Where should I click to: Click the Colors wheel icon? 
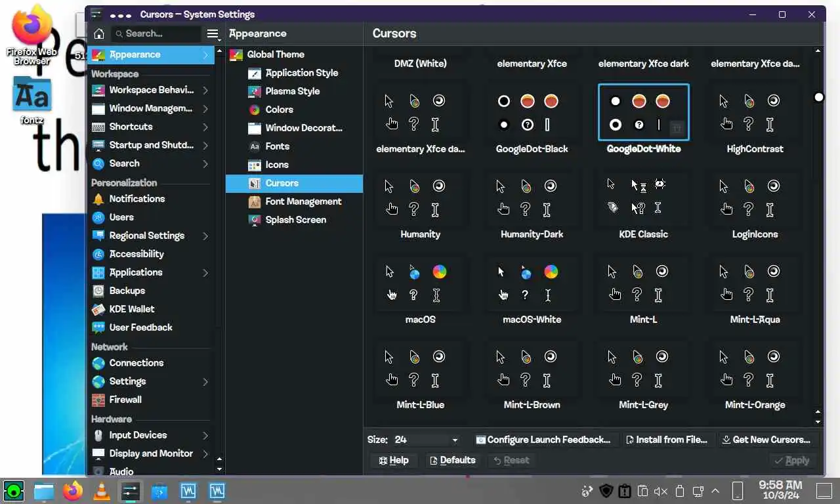pyautogui.click(x=255, y=110)
